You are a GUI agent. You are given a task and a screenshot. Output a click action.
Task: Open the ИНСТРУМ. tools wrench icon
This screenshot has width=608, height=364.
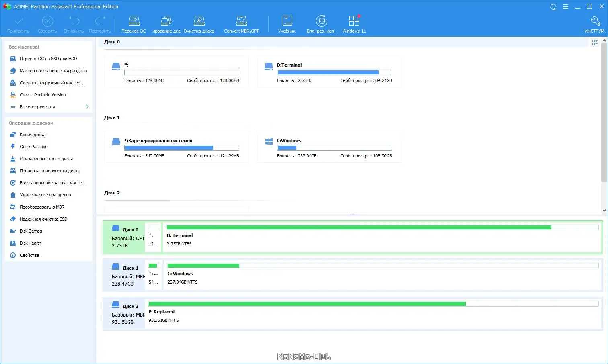(x=595, y=20)
